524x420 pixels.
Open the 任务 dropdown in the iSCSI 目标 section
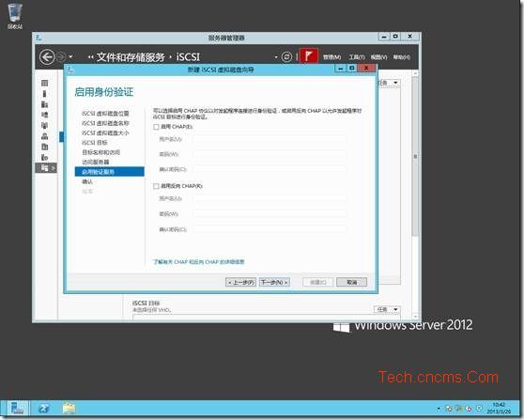pos(387,310)
